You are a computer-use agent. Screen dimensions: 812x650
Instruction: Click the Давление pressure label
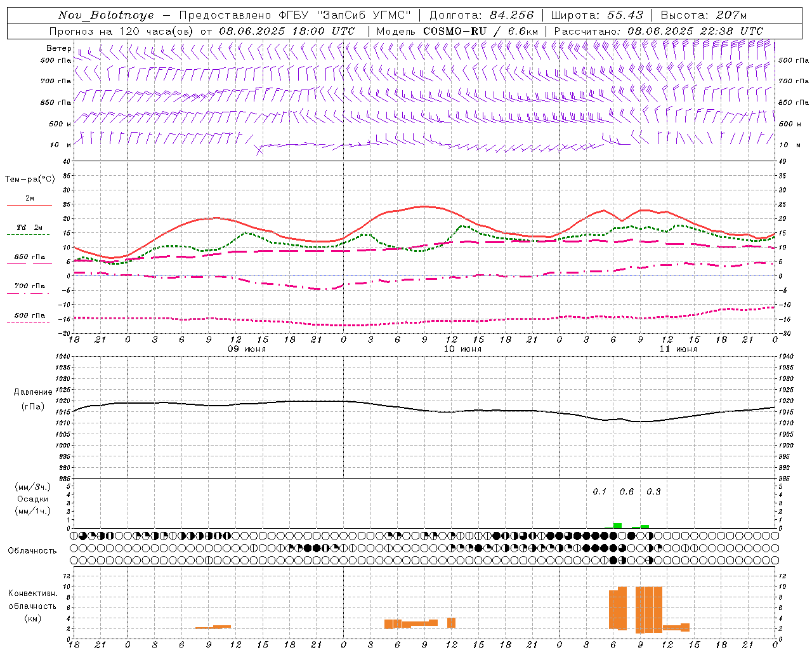coord(33,392)
